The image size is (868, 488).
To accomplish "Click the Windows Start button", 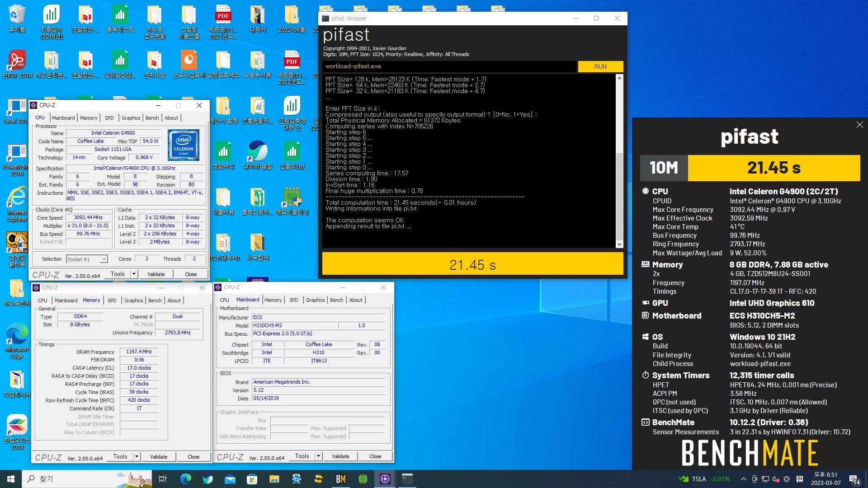I will (x=11, y=479).
